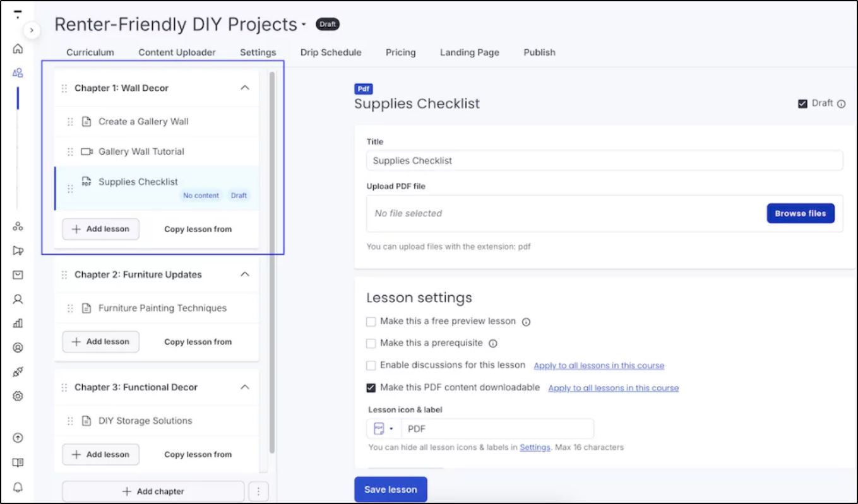858x504 pixels.
Task: Switch to the Drip Schedule tab
Action: coord(331,52)
